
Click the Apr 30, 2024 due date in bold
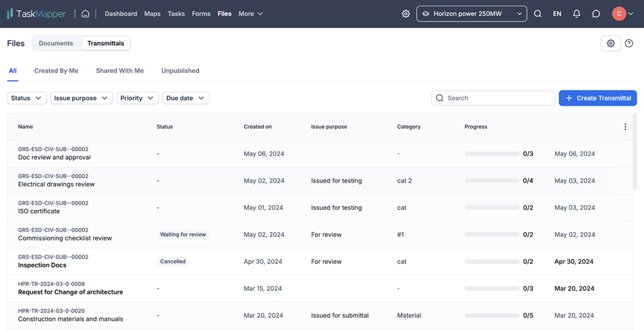(574, 261)
